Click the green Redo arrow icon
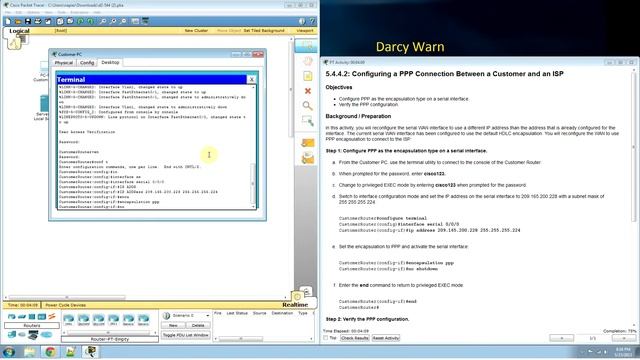This screenshot has width=640, height=360. coord(90,21)
